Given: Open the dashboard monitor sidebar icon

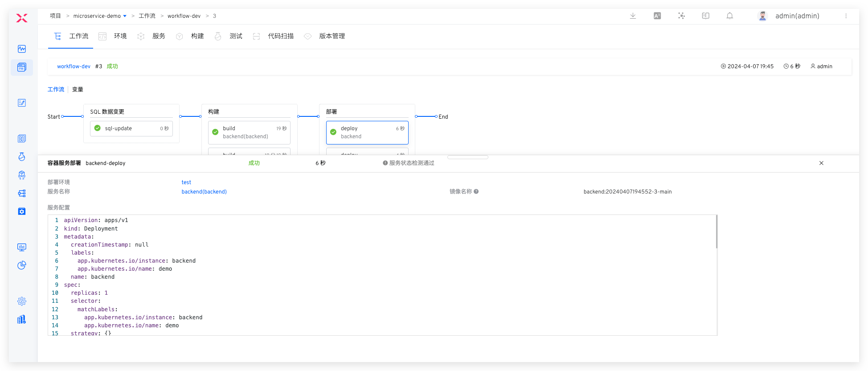Looking at the screenshot, I should [x=22, y=247].
